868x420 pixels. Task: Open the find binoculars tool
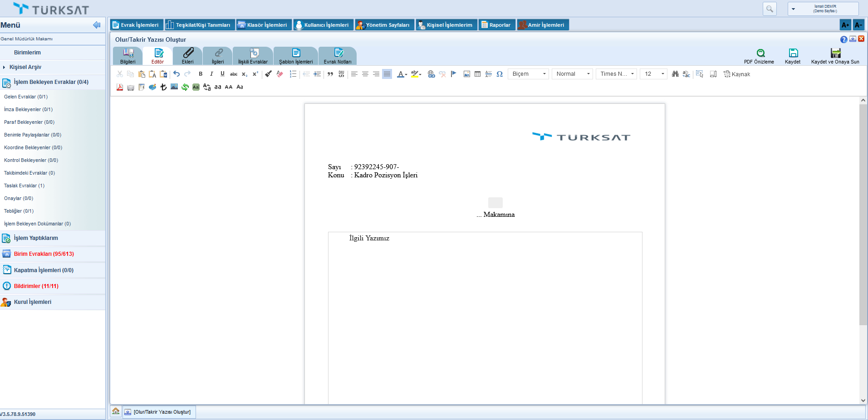coord(675,74)
